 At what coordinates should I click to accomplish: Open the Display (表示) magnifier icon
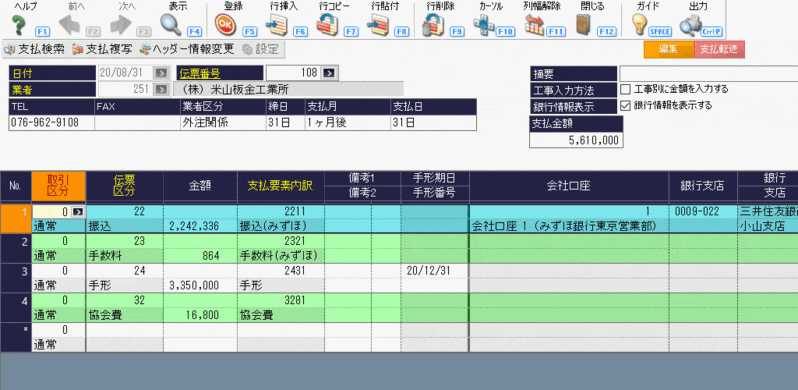[170, 24]
